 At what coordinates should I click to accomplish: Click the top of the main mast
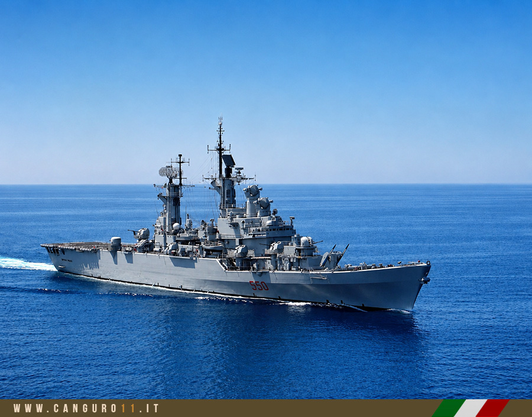220,121
